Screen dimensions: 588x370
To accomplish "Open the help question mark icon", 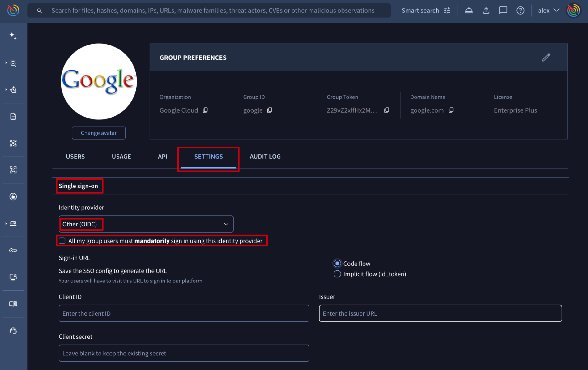I will (520, 11).
